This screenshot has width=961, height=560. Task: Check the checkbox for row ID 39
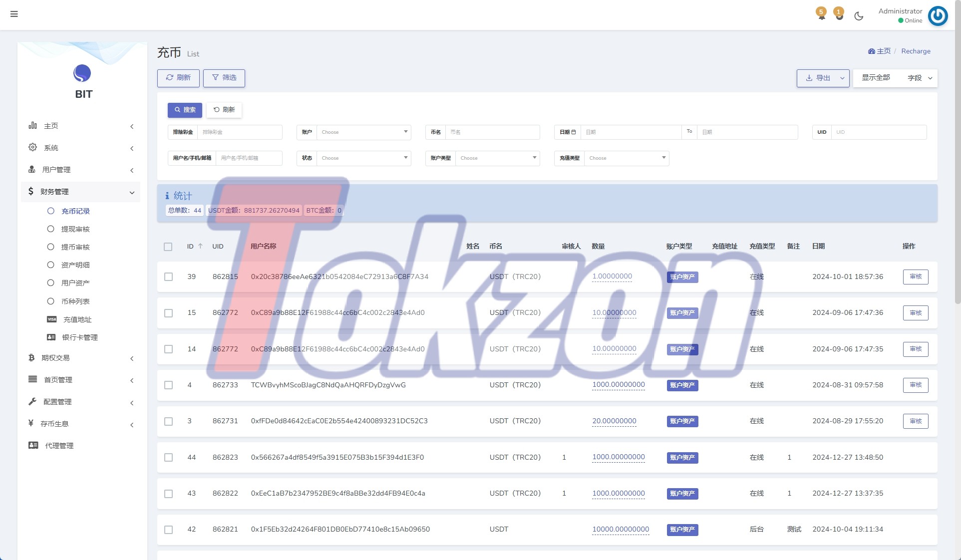[x=168, y=277]
